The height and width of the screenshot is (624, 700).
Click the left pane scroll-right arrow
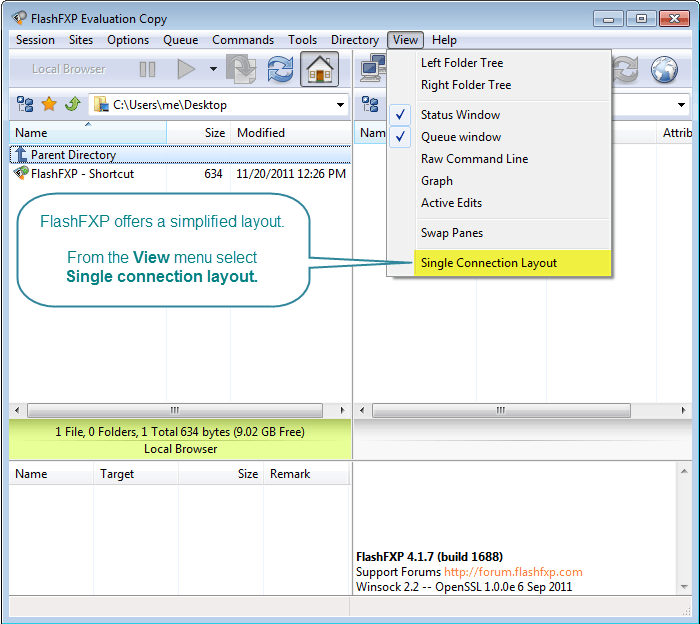(342, 410)
